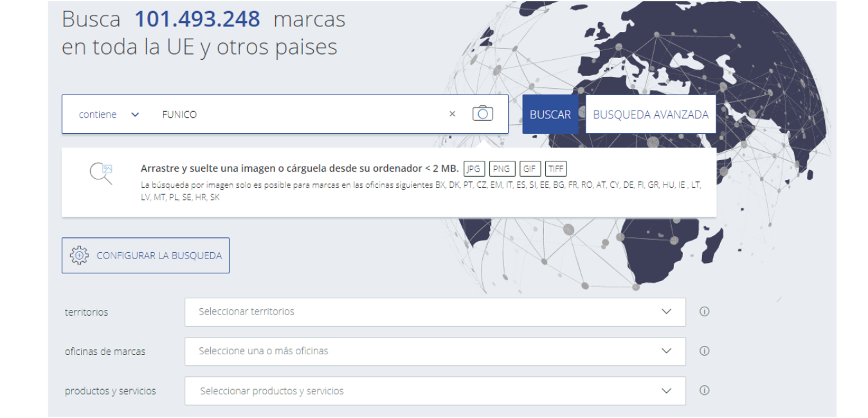Show info for oficinas de marcas field
The image size is (868, 418).
coord(704,351)
